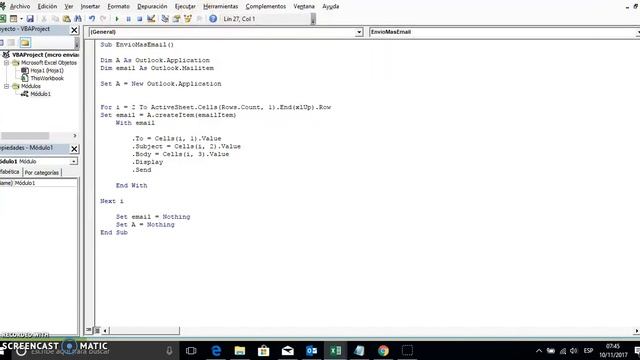Open the Edición menu

(47, 7)
